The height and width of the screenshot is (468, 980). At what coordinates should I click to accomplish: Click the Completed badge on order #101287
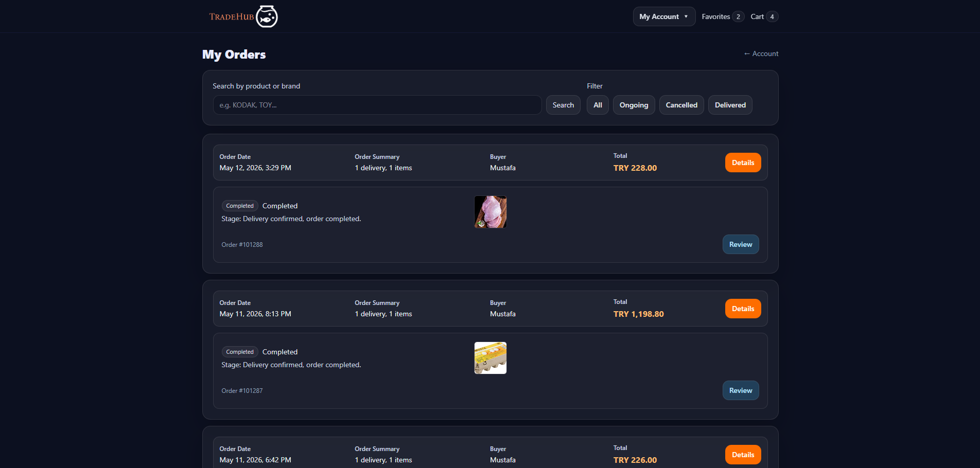point(240,352)
